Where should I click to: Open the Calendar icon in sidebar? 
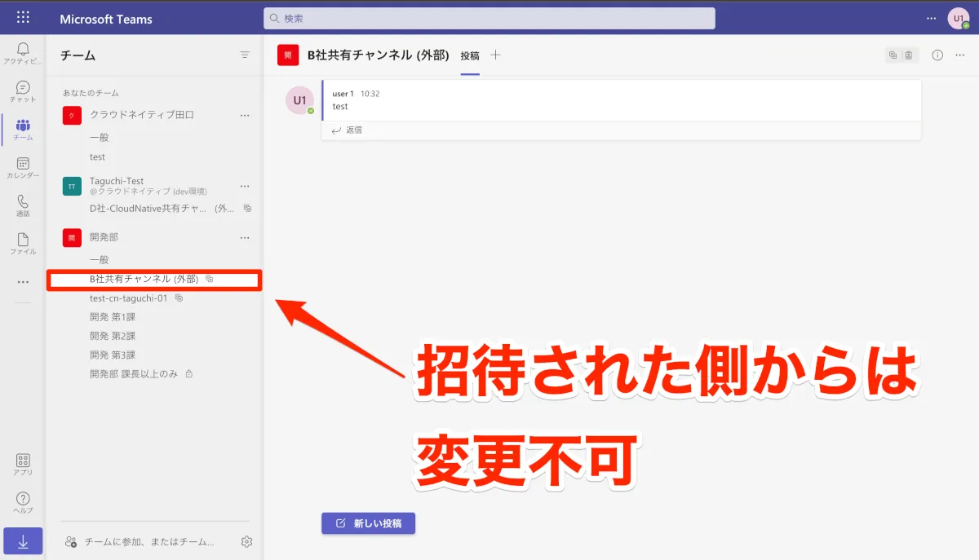[x=23, y=167]
